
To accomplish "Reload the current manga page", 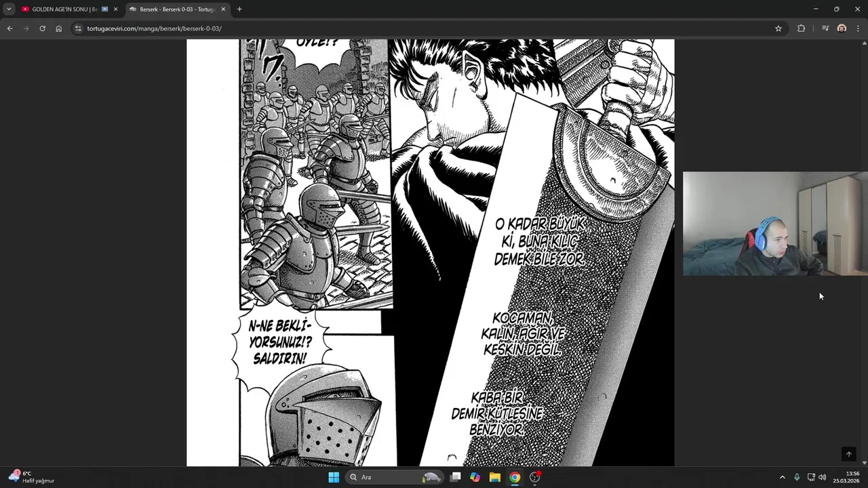I will pyautogui.click(x=42, y=28).
